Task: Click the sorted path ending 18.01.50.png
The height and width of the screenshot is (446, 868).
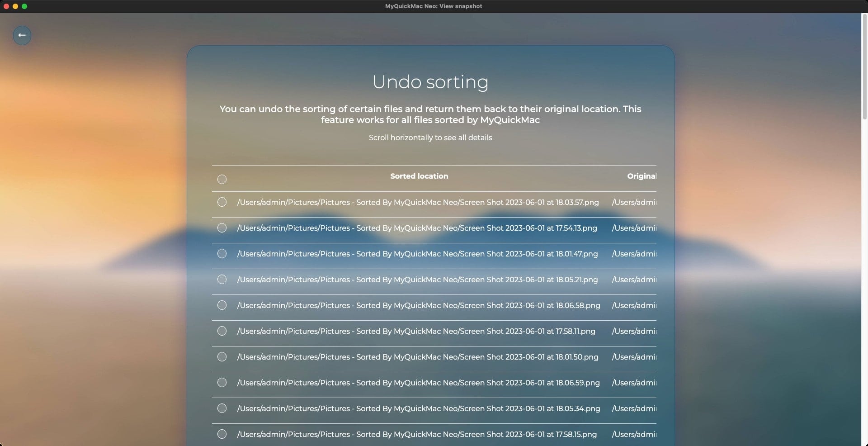Action: [x=418, y=357]
